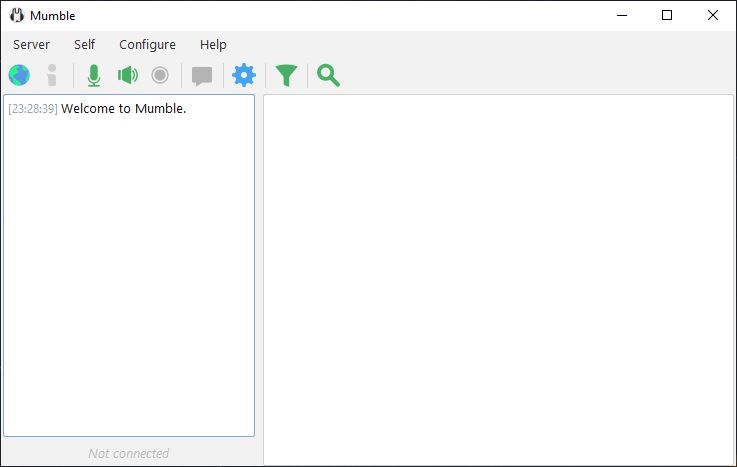737x467 pixels.
Task: Open the Help menu
Action: coord(213,45)
